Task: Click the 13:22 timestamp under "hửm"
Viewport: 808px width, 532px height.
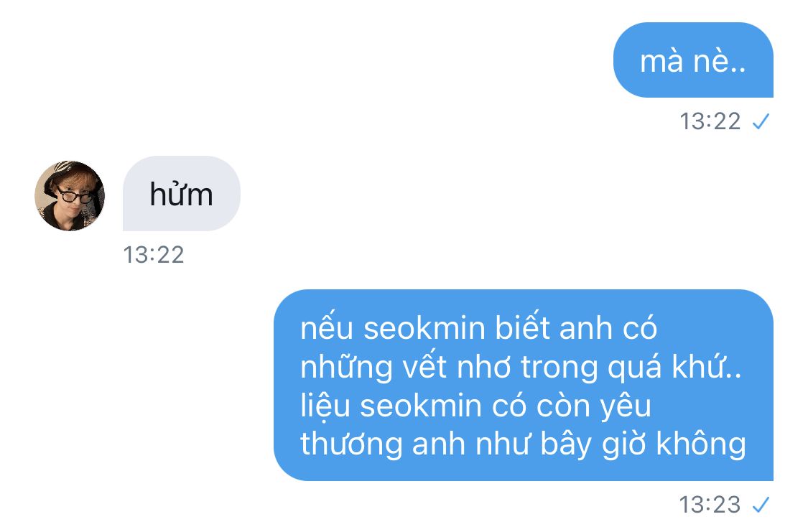Action: tap(154, 255)
